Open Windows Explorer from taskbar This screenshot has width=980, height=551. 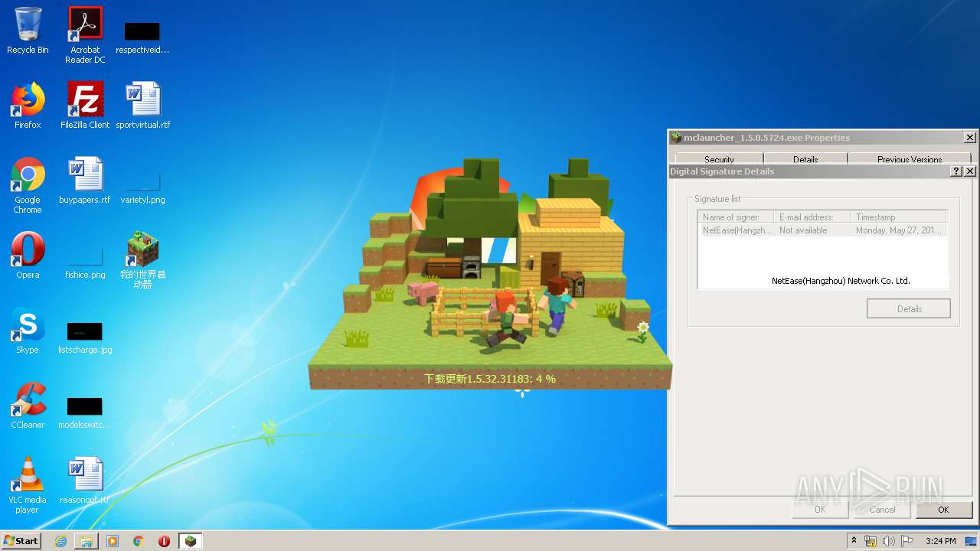(87, 541)
